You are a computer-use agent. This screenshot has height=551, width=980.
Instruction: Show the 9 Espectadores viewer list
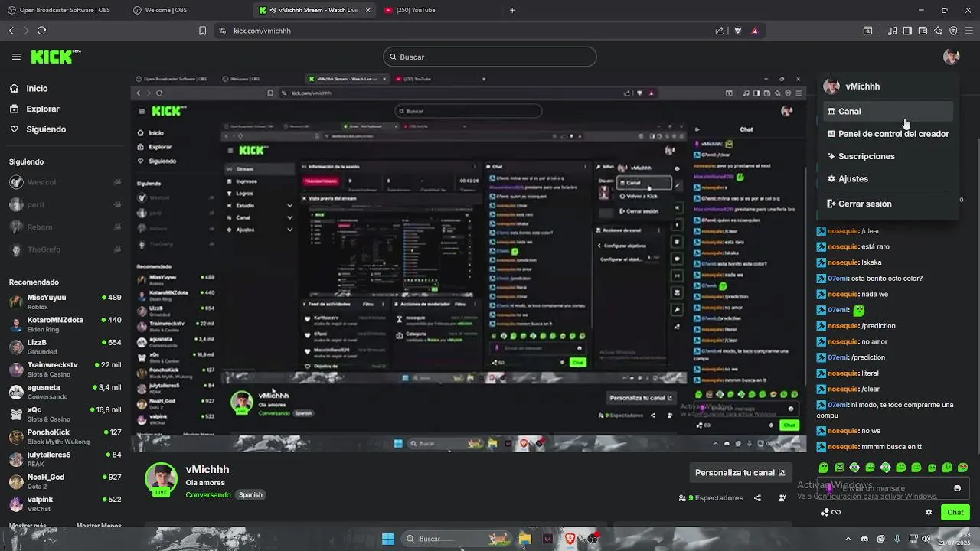click(x=711, y=498)
